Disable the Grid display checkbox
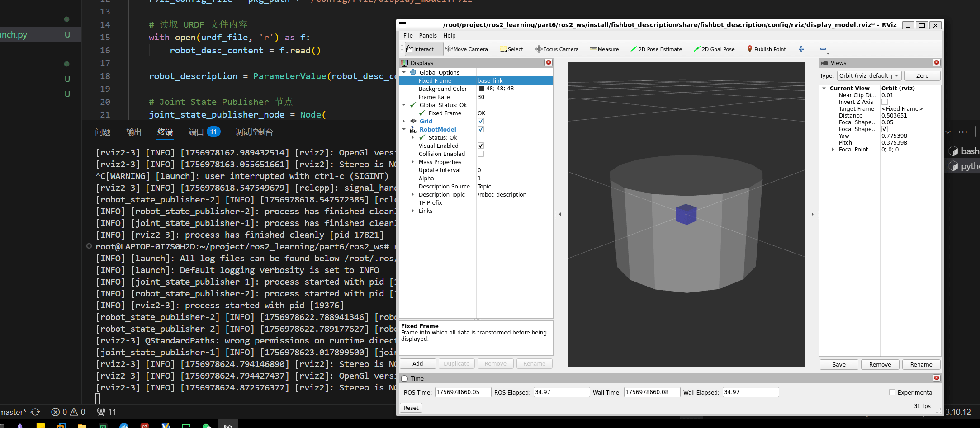The height and width of the screenshot is (428, 980). [481, 121]
